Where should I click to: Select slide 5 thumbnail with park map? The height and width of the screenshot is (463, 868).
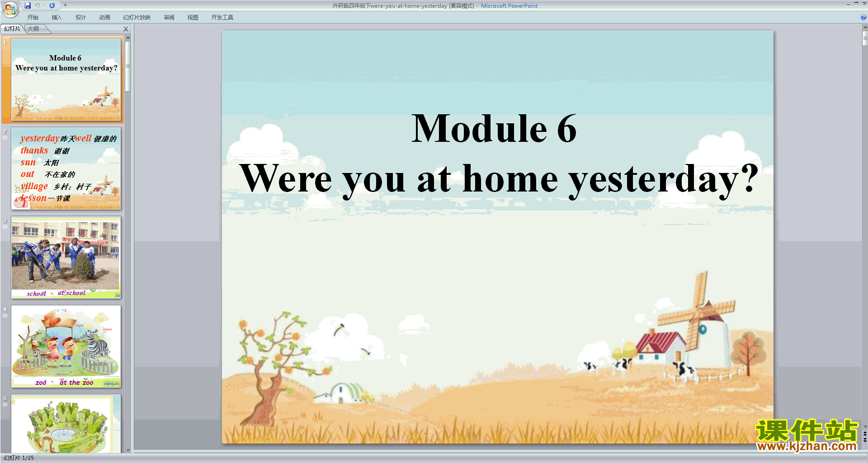pos(66,424)
